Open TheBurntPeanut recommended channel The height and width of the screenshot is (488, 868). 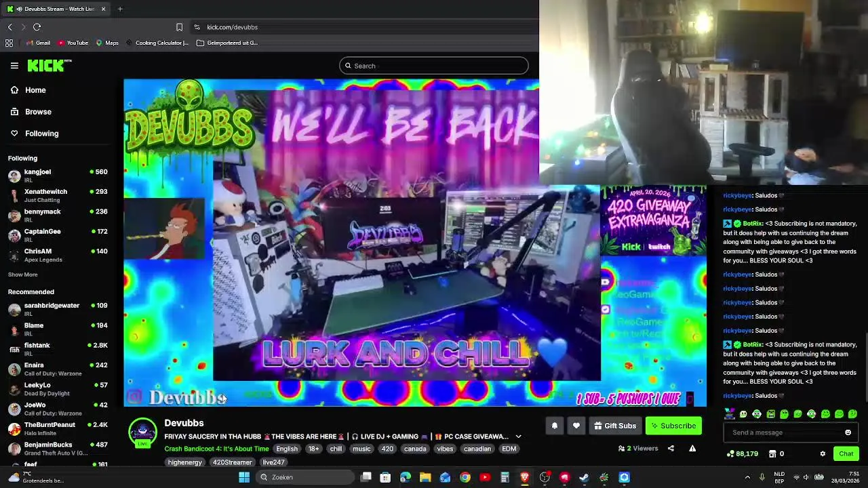coord(58,428)
